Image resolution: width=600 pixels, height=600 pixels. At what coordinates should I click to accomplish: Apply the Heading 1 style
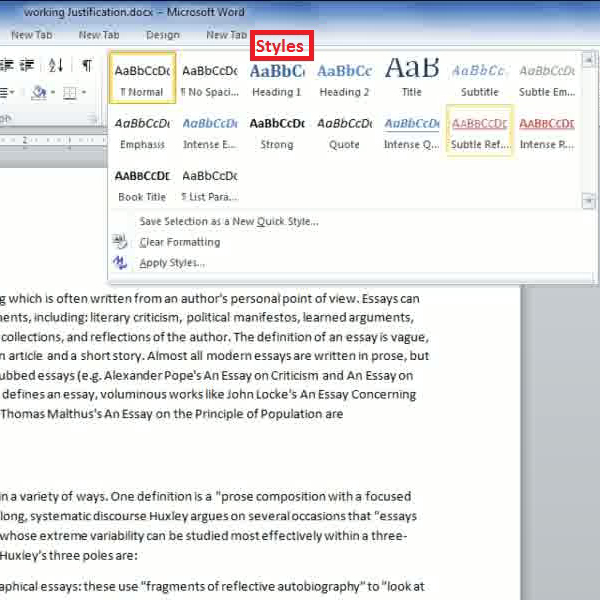(277, 78)
